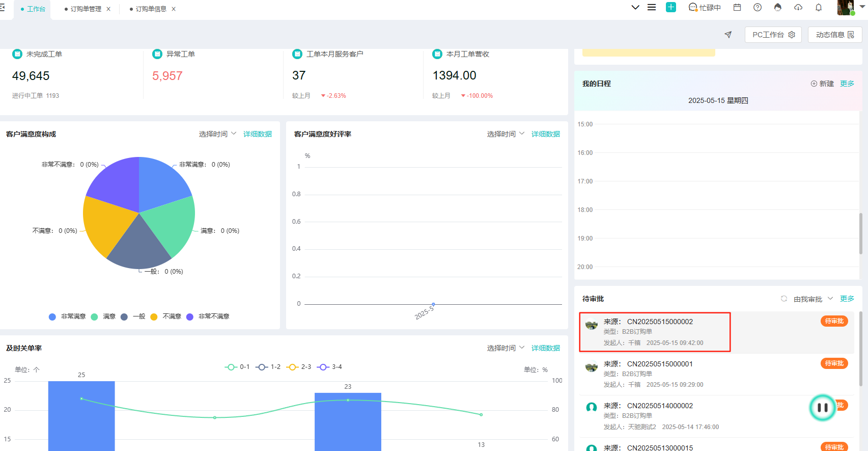Screen dimensions: 868x451
Task: Open 选择时间 dropdown in 客户满意度好评率
Action: click(506, 134)
